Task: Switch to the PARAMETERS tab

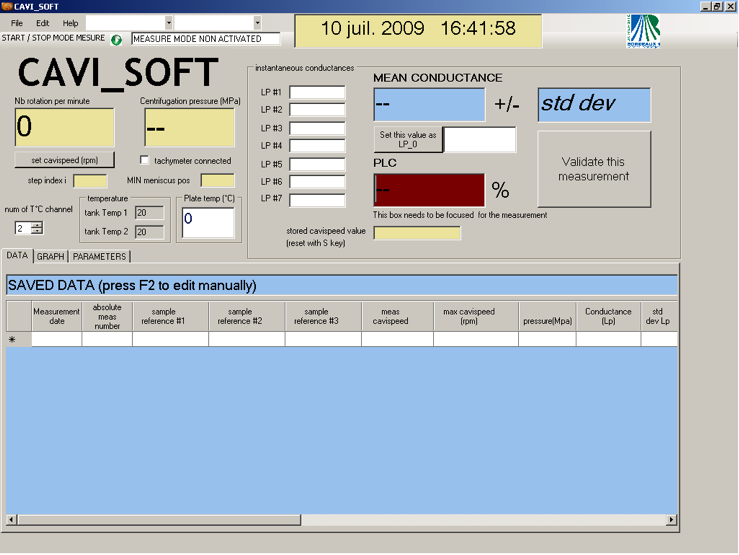Action: 99,256
